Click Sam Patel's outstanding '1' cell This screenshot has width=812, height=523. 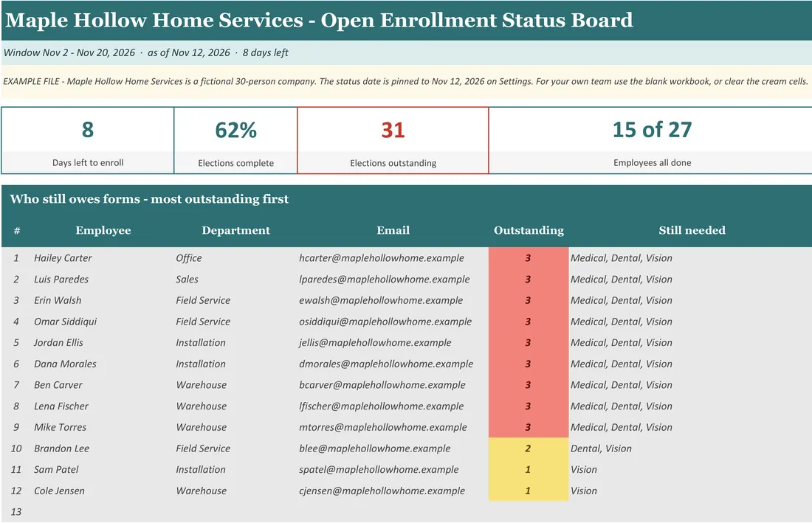click(529, 470)
